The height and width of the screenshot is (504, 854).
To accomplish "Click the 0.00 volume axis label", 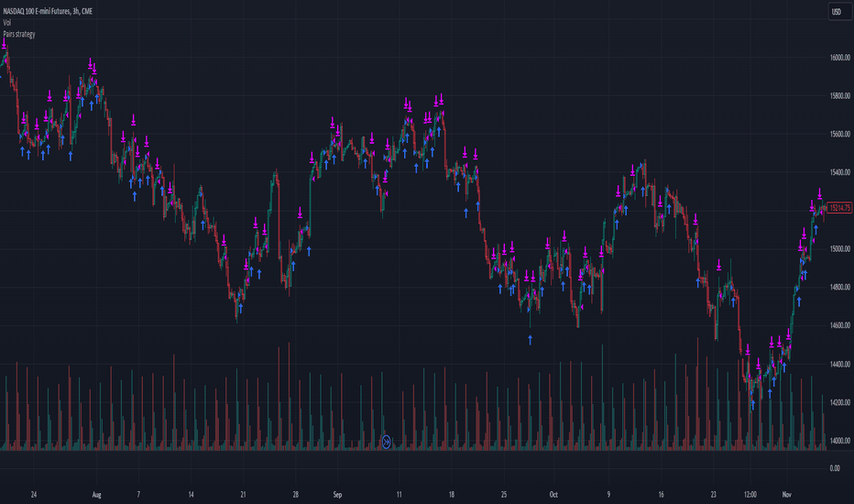I will [x=835, y=468].
